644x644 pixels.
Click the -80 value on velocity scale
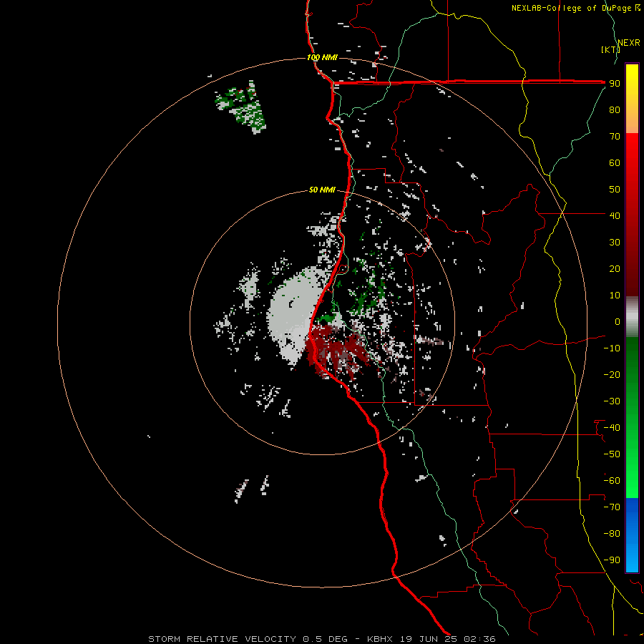pos(612,534)
